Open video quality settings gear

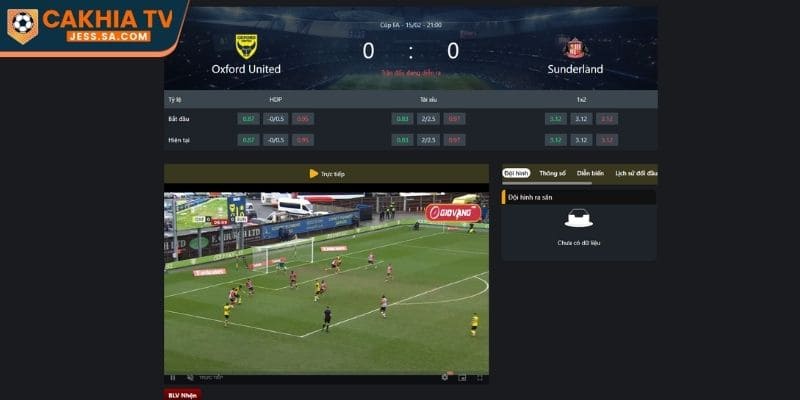tap(445, 377)
